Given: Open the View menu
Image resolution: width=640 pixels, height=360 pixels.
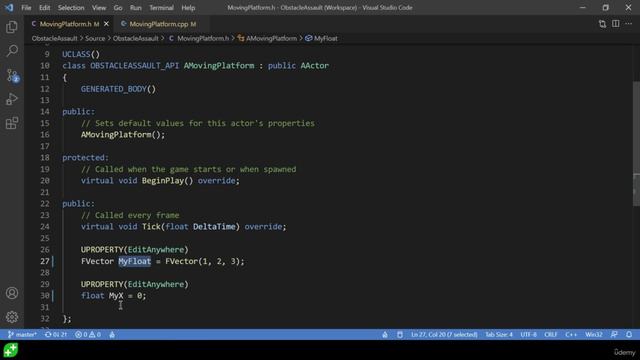Looking at the screenshot, I should [99, 8].
